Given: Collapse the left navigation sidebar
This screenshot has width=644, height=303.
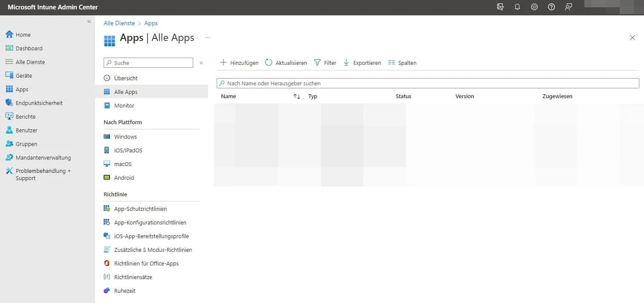Looking at the screenshot, I should [x=89, y=21].
